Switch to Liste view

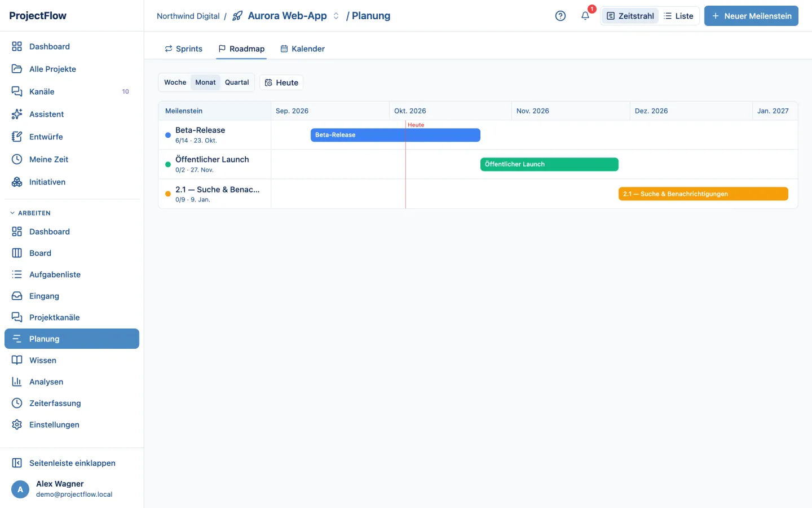point(678,16)
